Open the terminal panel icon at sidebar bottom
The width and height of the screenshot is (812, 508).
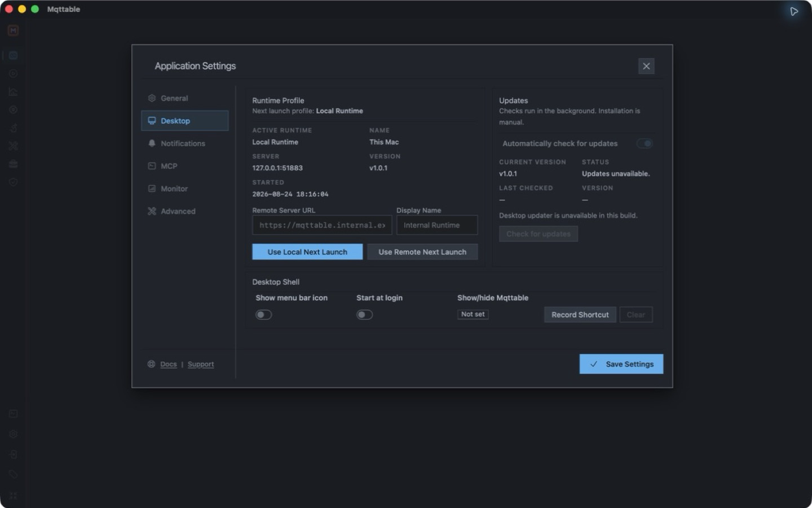point(13,414)
